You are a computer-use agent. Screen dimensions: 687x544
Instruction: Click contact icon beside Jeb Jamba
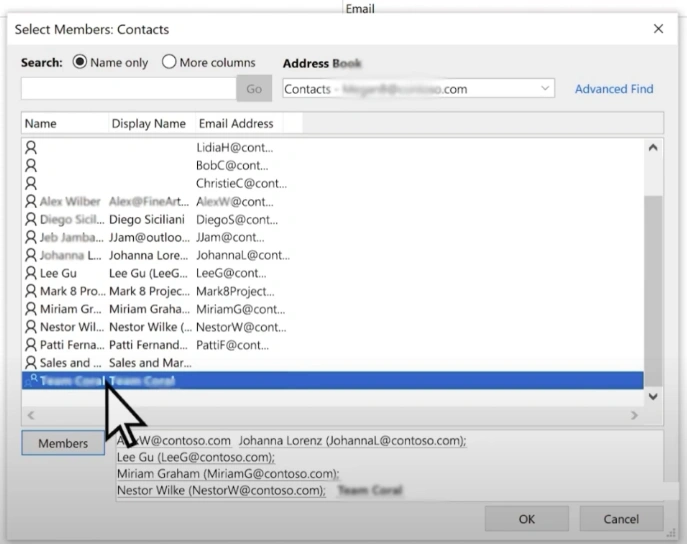pyautogui.click(x=31, y=237)
